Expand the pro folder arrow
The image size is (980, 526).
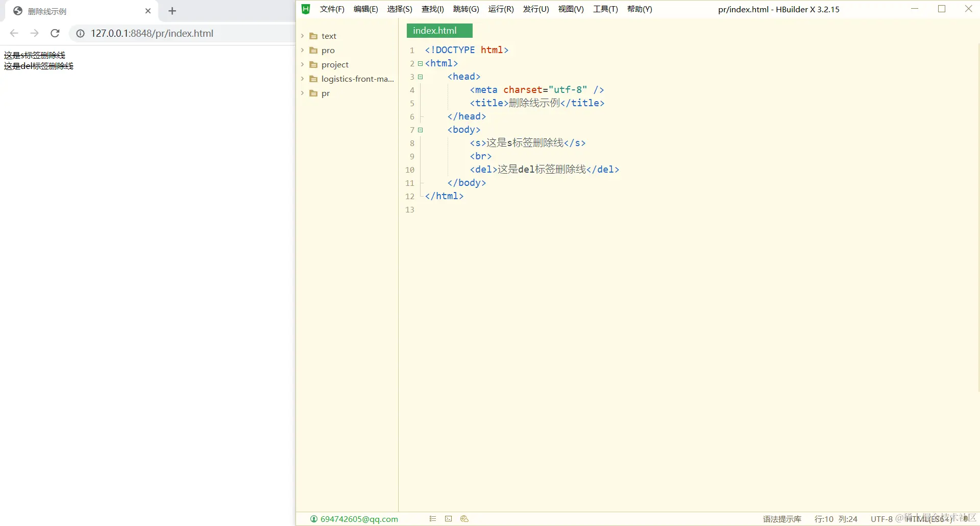click(303, 50)
